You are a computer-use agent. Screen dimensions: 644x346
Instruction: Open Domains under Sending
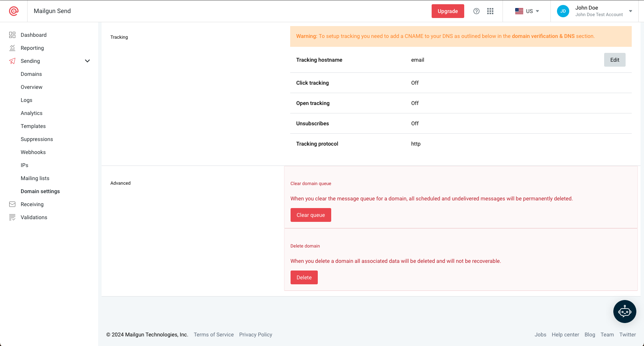point(31,74)
